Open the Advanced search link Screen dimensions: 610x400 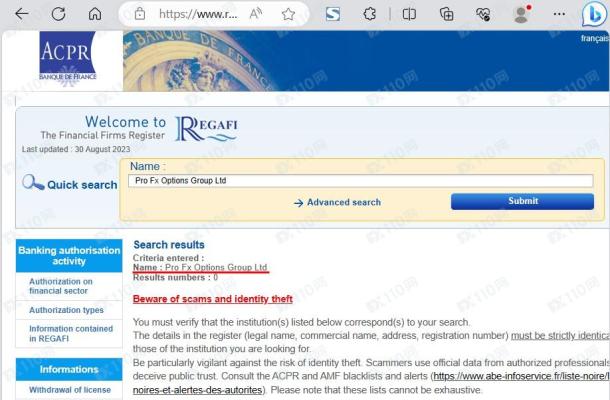pos(337,202)
